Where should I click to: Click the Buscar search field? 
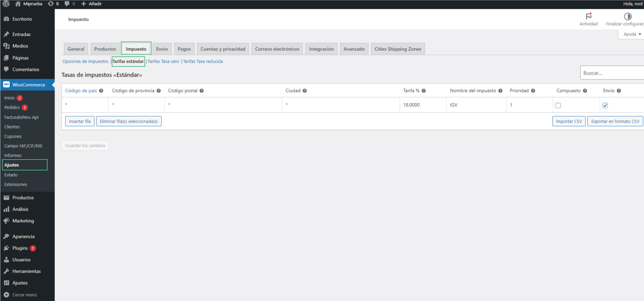click(611, 73)
